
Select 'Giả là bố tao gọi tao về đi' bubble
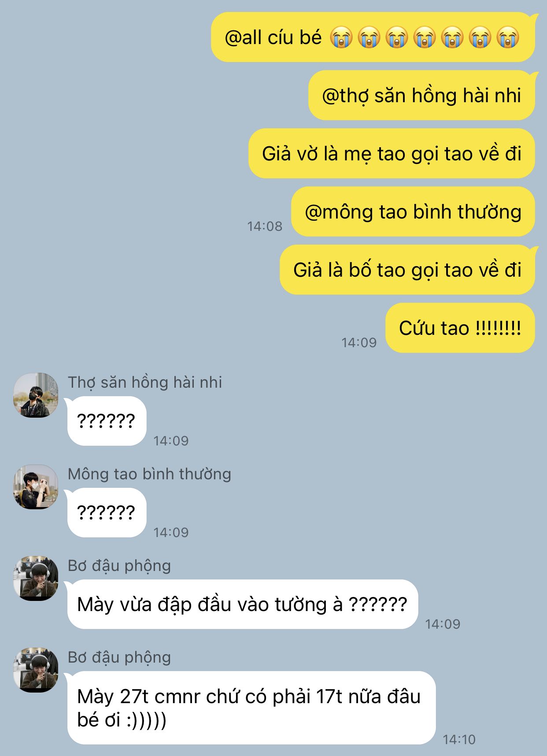click(408, 270)
